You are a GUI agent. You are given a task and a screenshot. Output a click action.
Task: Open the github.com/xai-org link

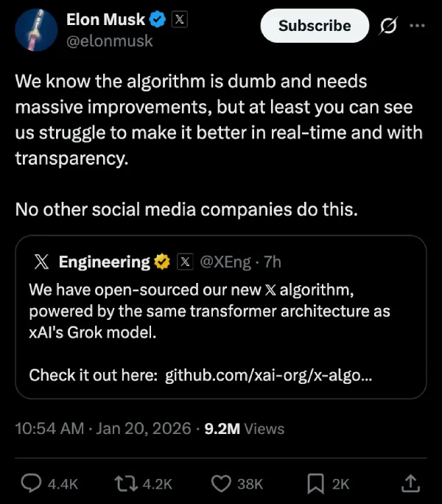tap(268, 375)
